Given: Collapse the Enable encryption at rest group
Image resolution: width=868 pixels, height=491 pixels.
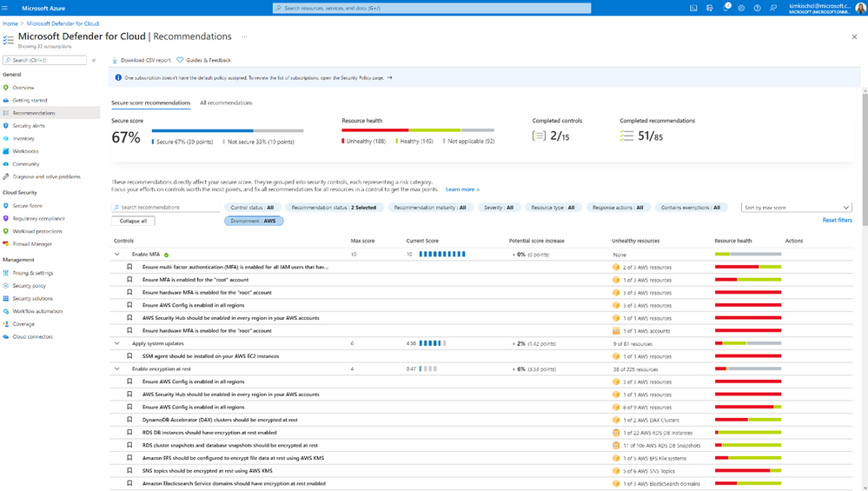Looking at the screenshot, I should click(x=116, y=369).
